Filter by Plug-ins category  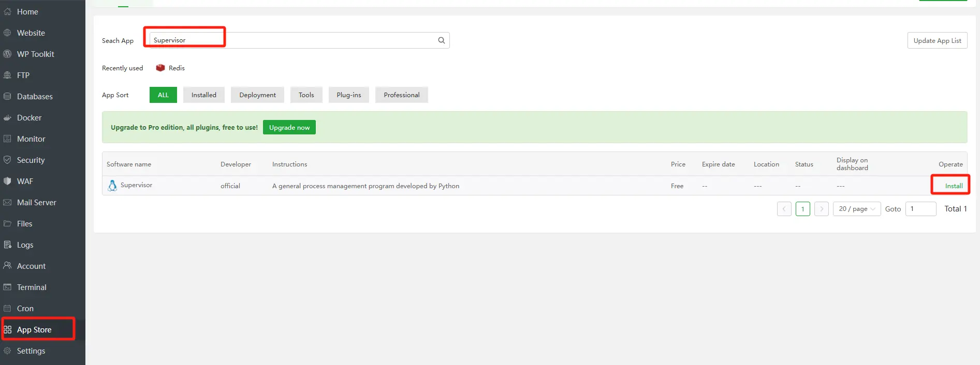click(349, 95)
